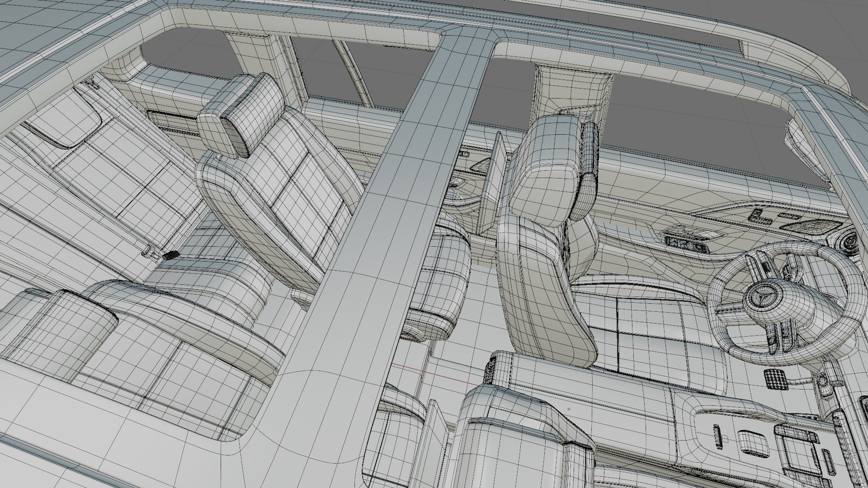The image size is (868, 488).
Task: Select the rear seat headrest with grid pattern
Action: pyautogui.click(x=241, y=115)
